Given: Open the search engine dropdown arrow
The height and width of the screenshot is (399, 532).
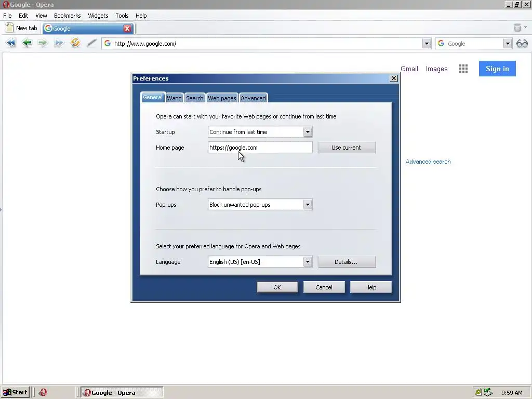Looking at the screenshot, I should (x=507, y=44).
